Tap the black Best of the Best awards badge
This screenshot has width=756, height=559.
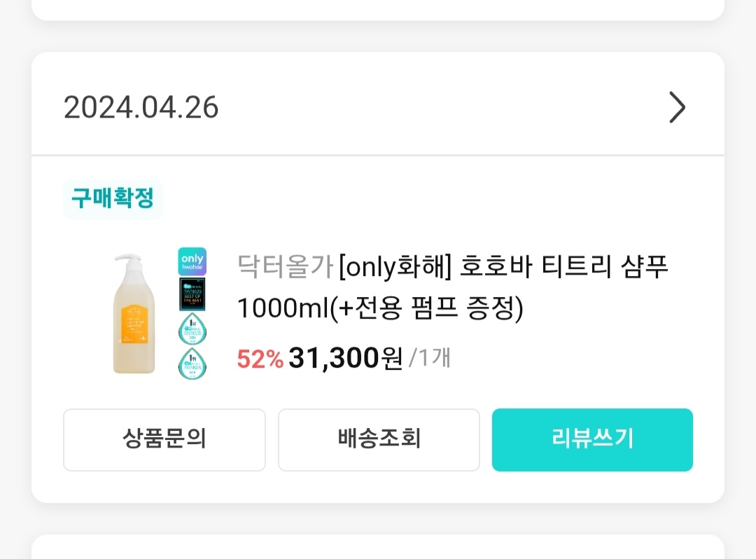point(192,294)
